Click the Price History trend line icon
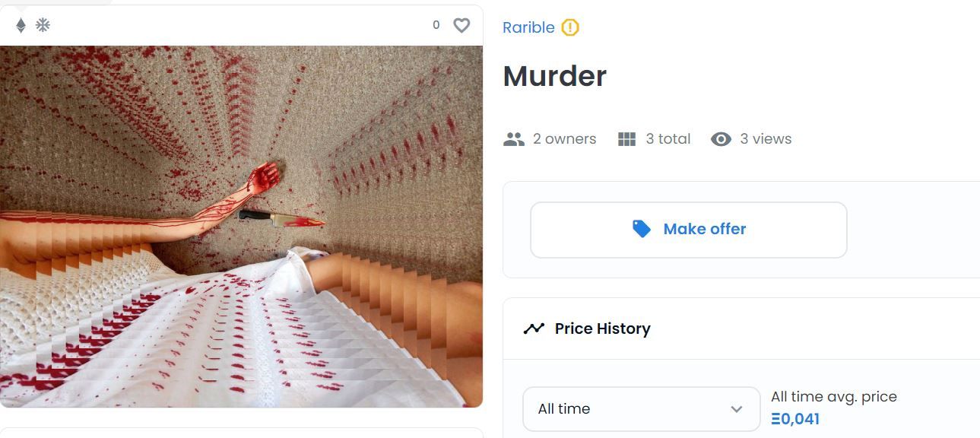This screenshot has width=980, height=438. (534, 328)
